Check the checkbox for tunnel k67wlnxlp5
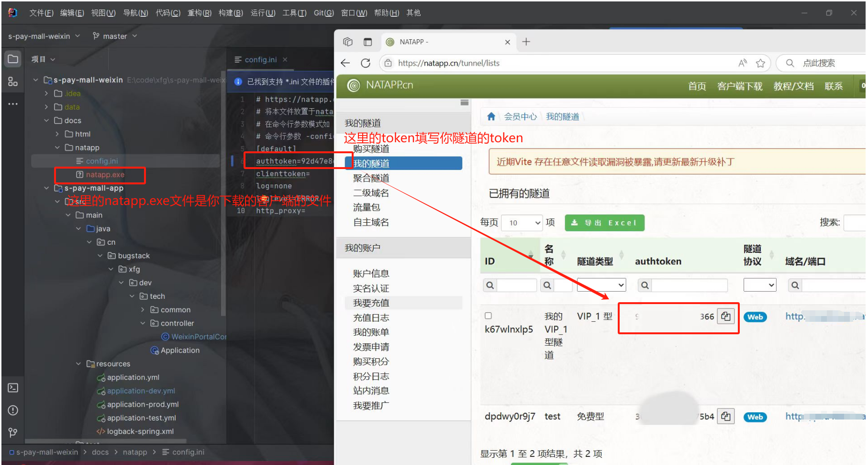Screen dimensions: 868x465 coord(488,316)
